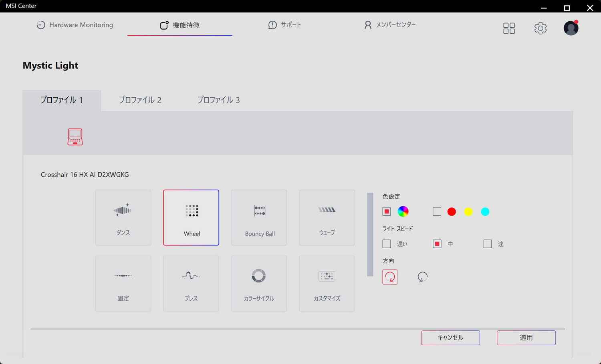Select the Bouncy Ball lighting effect
The width and height of the screenshot is (601, 364).
point(259,217)
